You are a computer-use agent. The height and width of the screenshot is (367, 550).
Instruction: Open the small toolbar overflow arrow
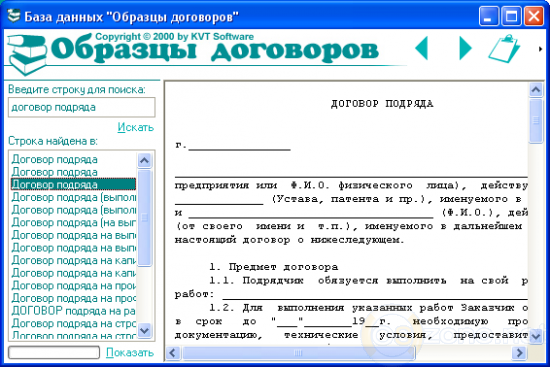tap(540, 49)
